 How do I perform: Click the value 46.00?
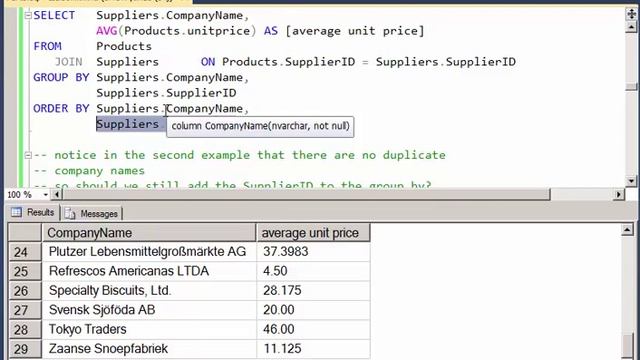point(313,329)
